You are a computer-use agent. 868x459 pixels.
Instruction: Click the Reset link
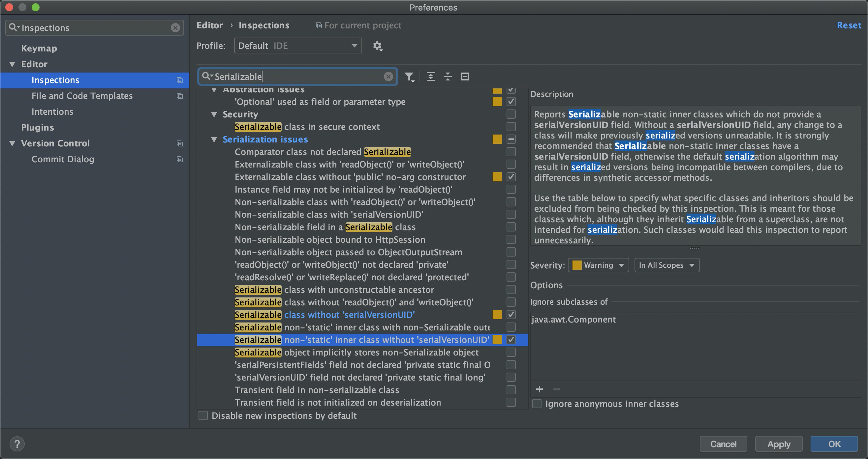pos(849,25)
